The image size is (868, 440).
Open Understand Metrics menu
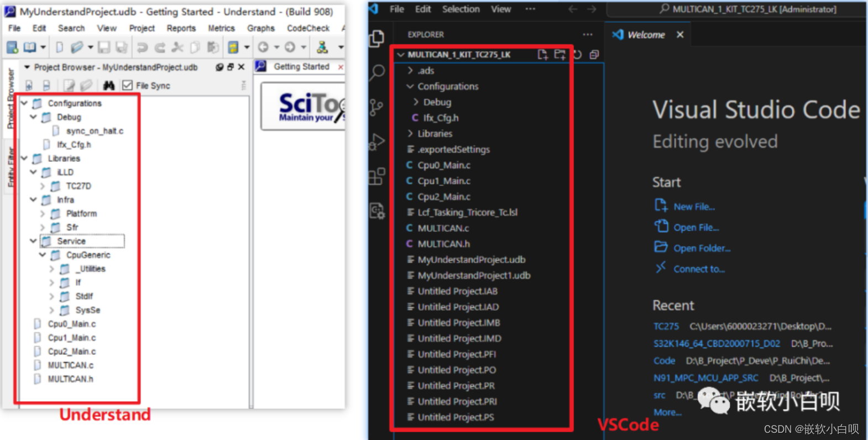221,28
